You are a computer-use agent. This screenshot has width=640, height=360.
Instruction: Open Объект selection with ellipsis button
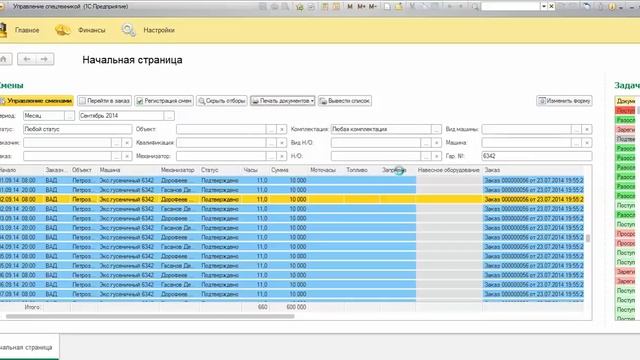[271, 129]
